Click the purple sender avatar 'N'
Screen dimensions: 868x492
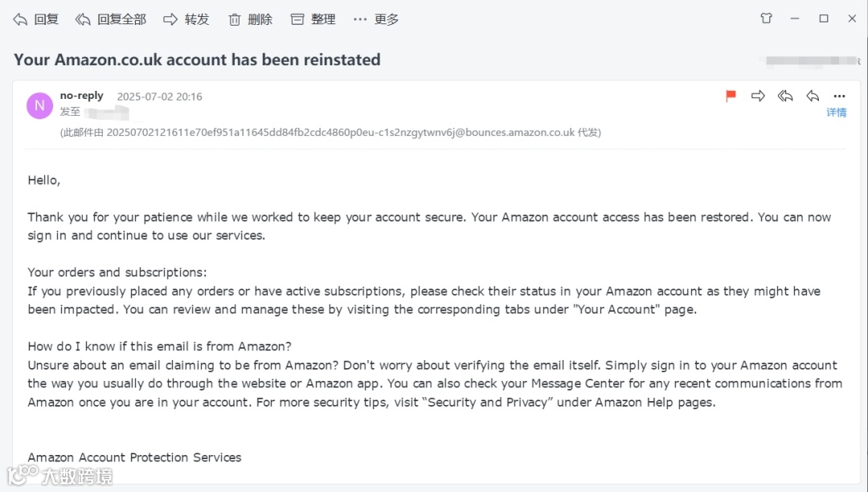click(39, 106)
